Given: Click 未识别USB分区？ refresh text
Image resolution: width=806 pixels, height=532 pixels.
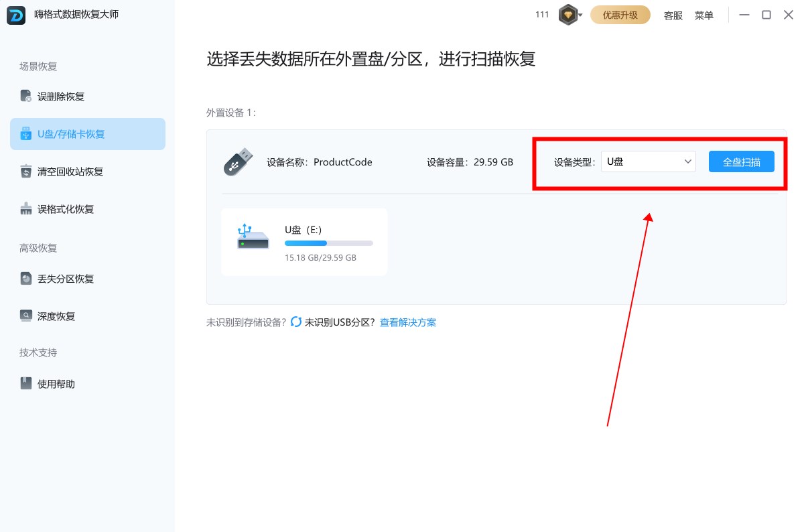Looking at the screenshot, I should click(x=340, y=322).
